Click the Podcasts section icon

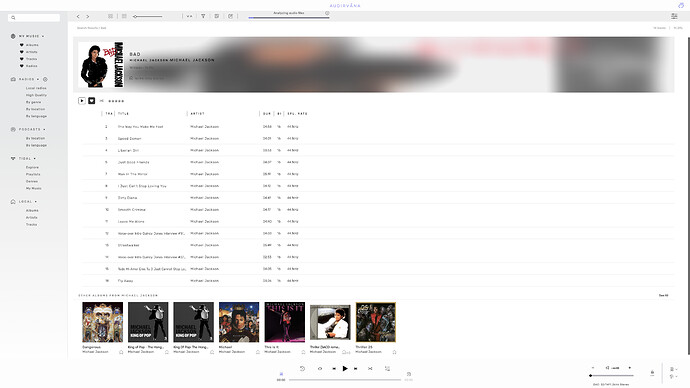click(13, 129)
